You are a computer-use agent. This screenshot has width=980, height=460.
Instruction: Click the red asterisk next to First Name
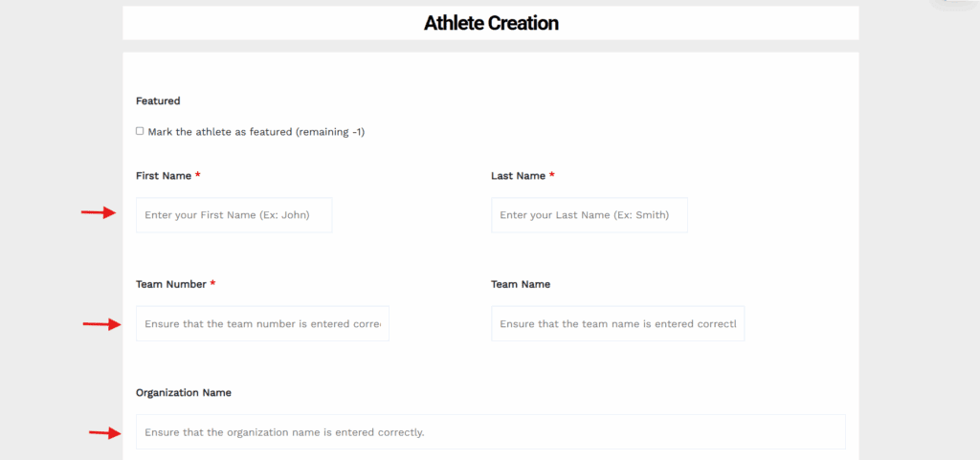pyautogui.click(x=197, y=175)
